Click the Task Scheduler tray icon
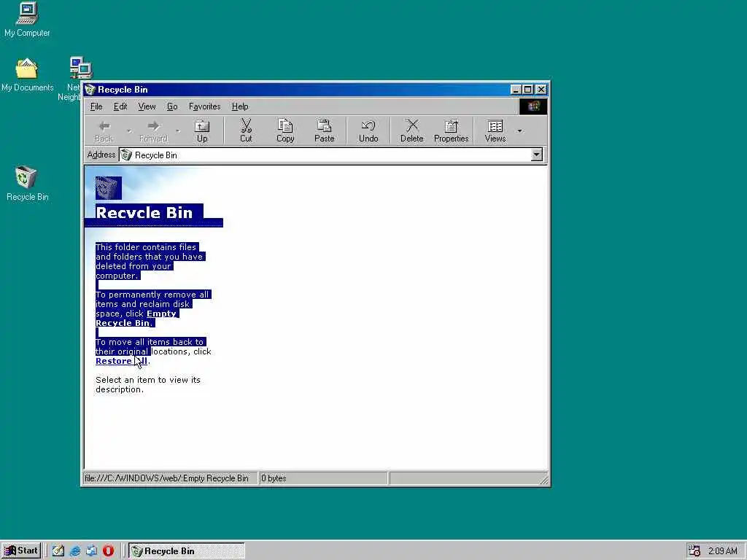 point(694,551)
